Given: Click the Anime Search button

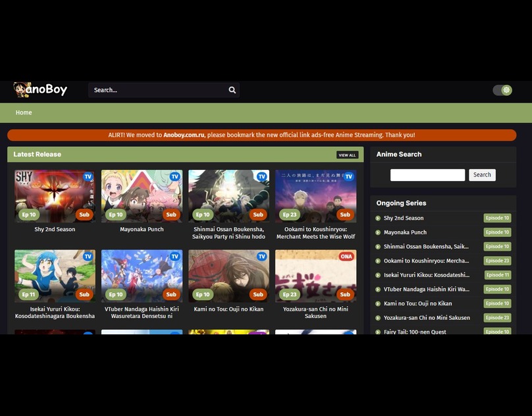Looking at the screenshot, I should tap(482, 174).
